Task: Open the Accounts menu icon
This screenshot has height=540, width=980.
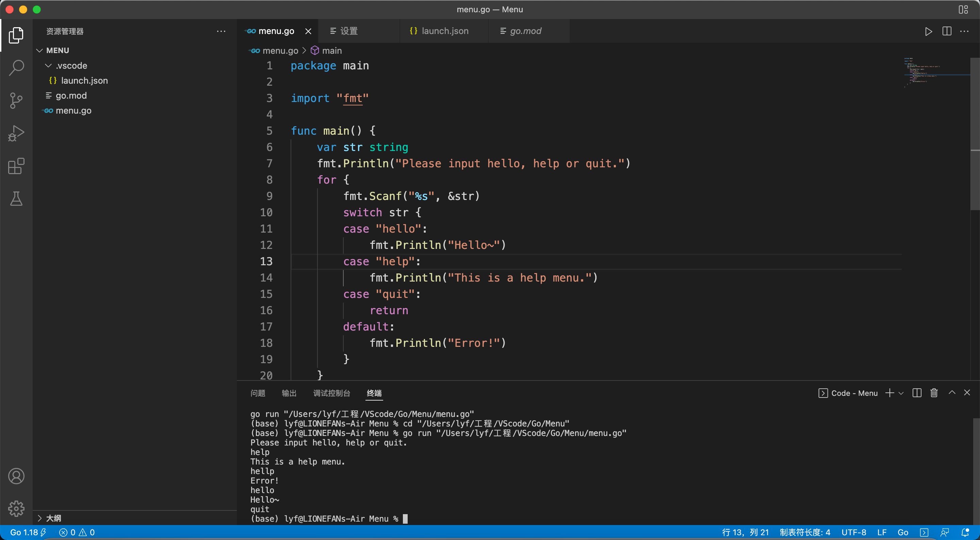Action: [16, 476]
